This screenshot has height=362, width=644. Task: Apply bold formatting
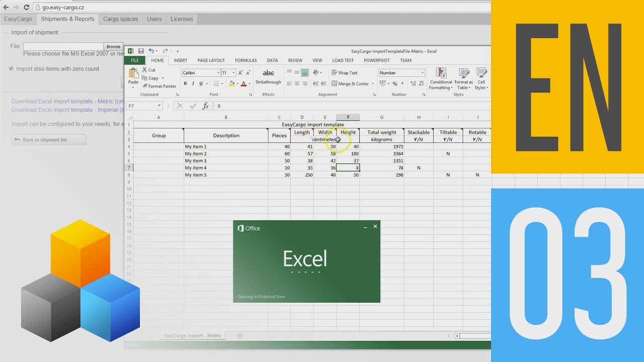coord(185,83)
